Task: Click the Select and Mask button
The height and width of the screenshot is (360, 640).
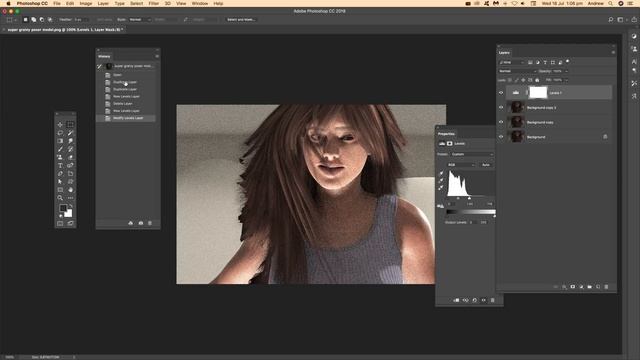Action: 241,20
